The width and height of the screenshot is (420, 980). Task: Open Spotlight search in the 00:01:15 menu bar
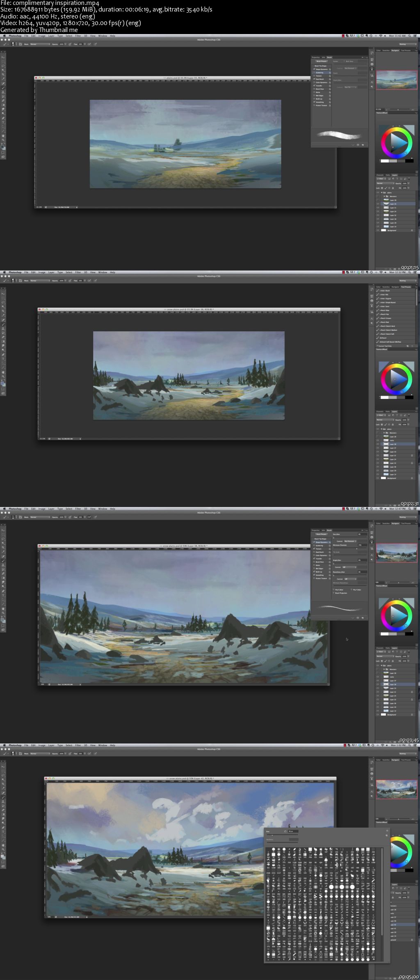409,36
